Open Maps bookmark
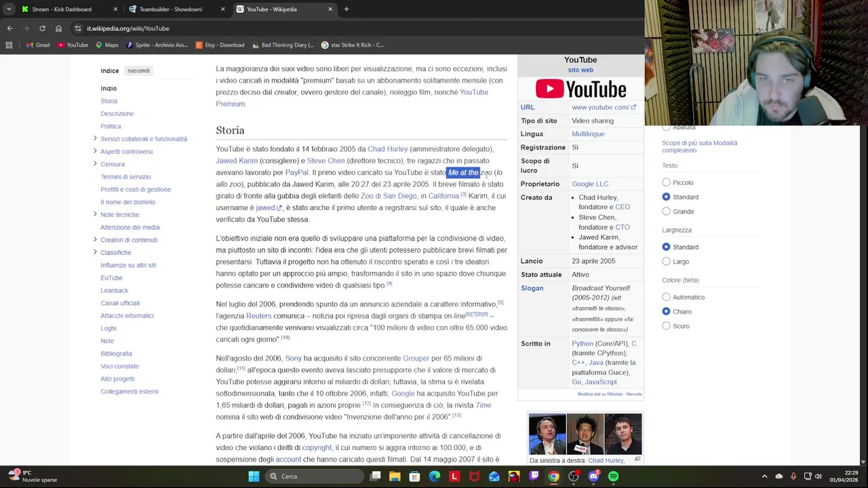The width and height of the screenshot is (868, 488). pyautogui.click(x=107, y=45)
